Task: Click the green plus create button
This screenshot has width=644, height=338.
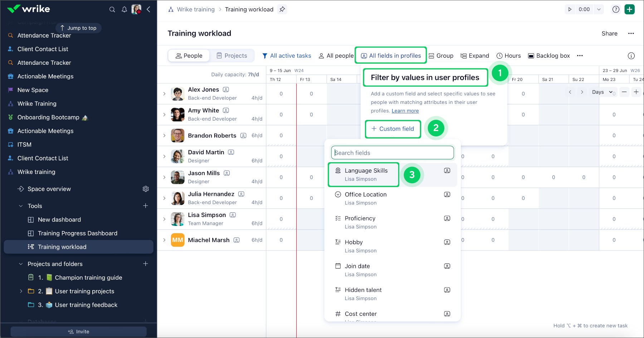Action: (629, 9)
